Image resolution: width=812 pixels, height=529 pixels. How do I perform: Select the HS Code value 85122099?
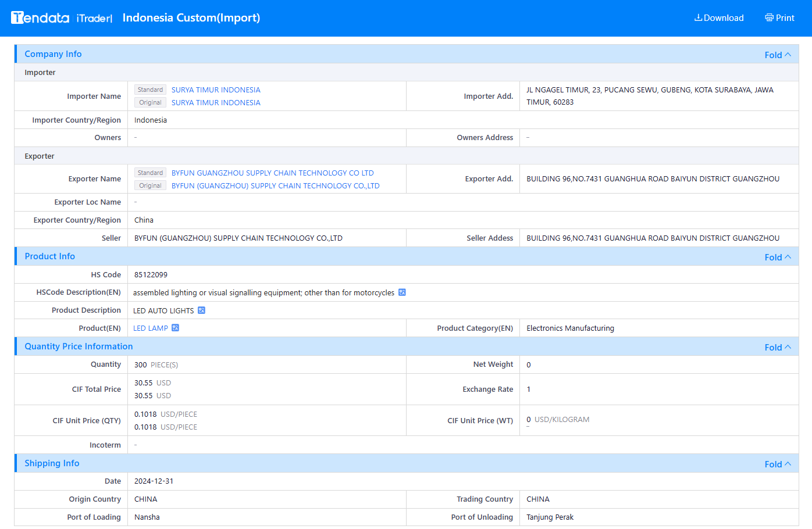tap(151, 274)
